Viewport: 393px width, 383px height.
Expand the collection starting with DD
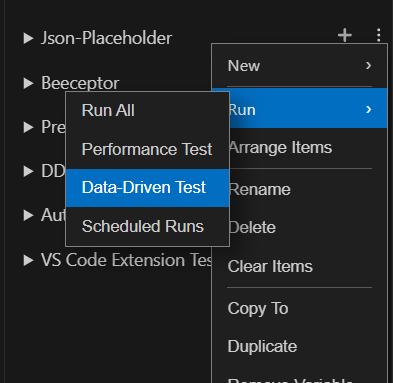click(28, 171)
